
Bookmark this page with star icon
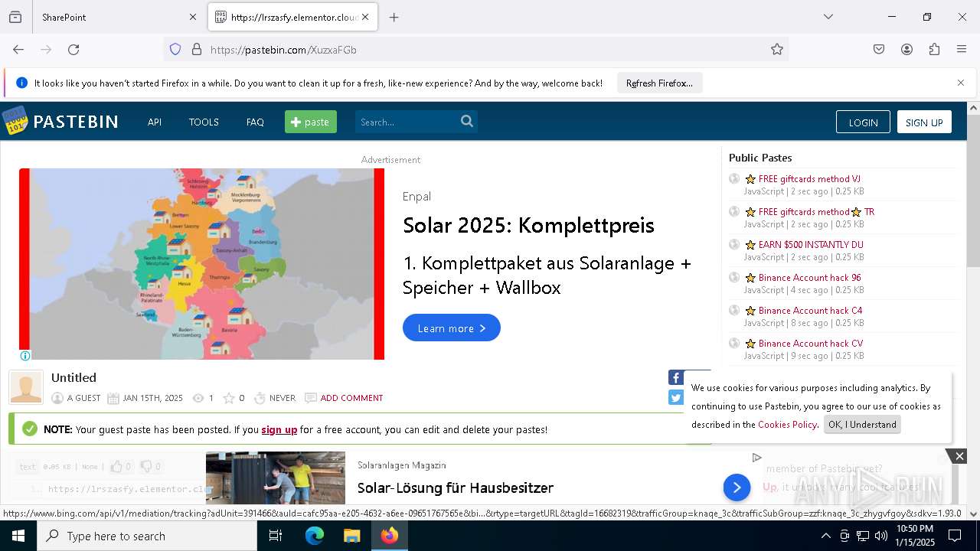777,49
